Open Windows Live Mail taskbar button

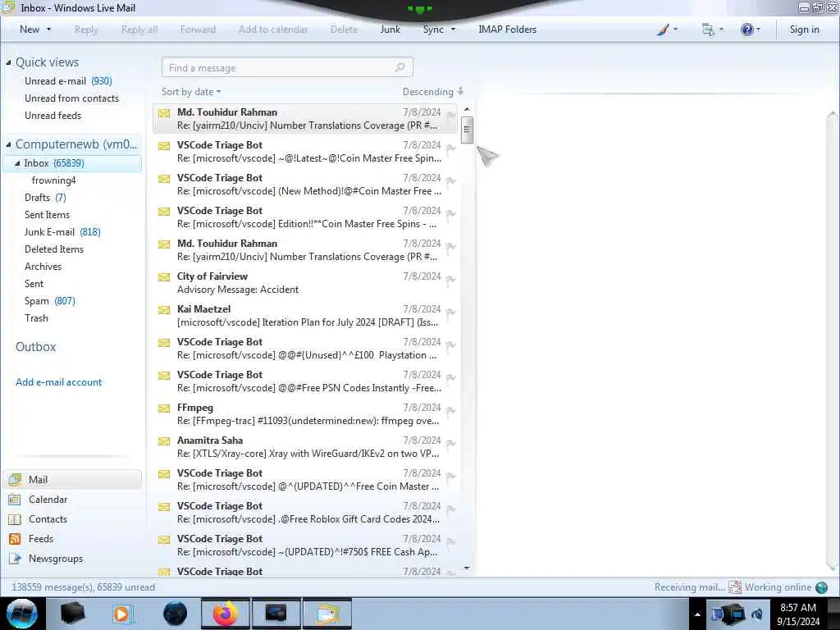(x=327, y=614)
